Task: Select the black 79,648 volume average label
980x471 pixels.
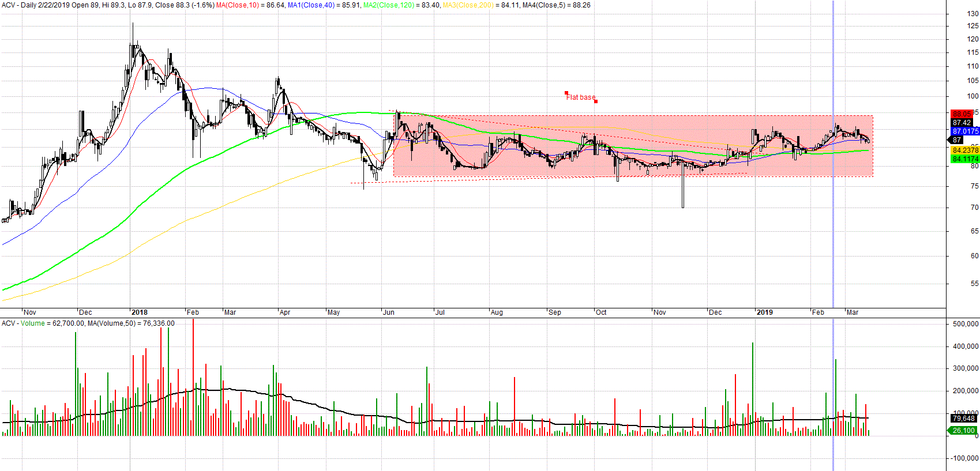Action: click(x=963, y=419)
